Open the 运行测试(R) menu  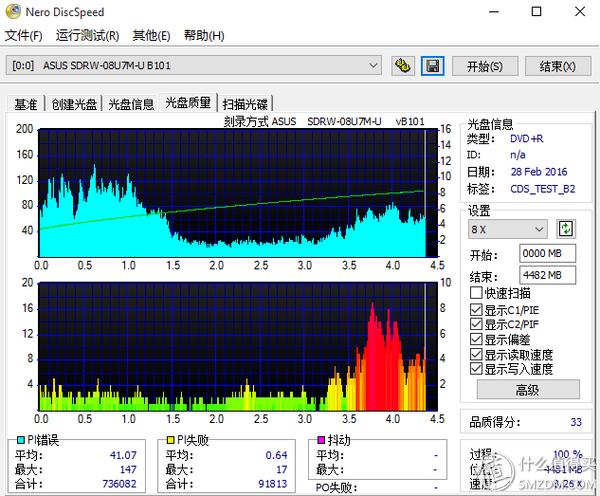[87, 36]
